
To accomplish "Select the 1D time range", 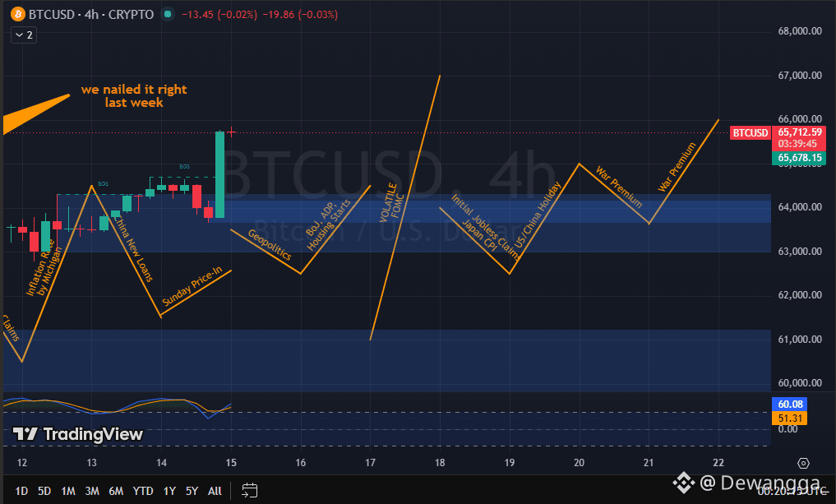I will point(21,491).
